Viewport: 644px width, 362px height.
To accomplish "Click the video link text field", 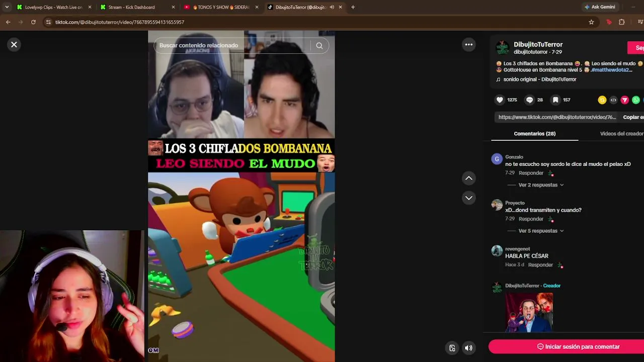I will click(557, 117).
